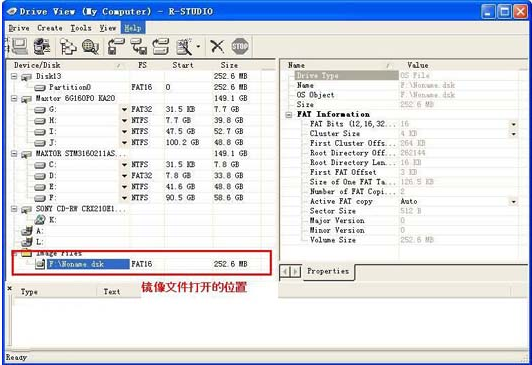The image size is (532, 365).
Task: Select the F:\Noname.dsk image tree row
Action: (141, 264)
